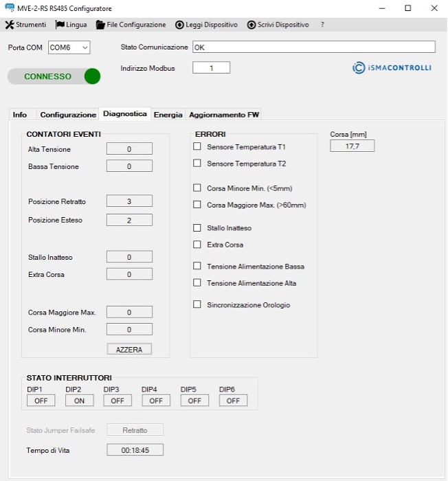
Task: Click the green connection status indicator
Action: [92, 76]
